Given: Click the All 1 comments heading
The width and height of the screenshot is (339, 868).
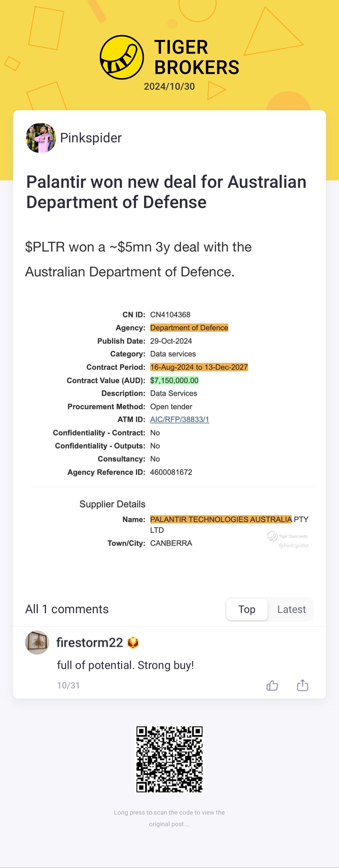Looking at the screenshot, I should 67,609.
